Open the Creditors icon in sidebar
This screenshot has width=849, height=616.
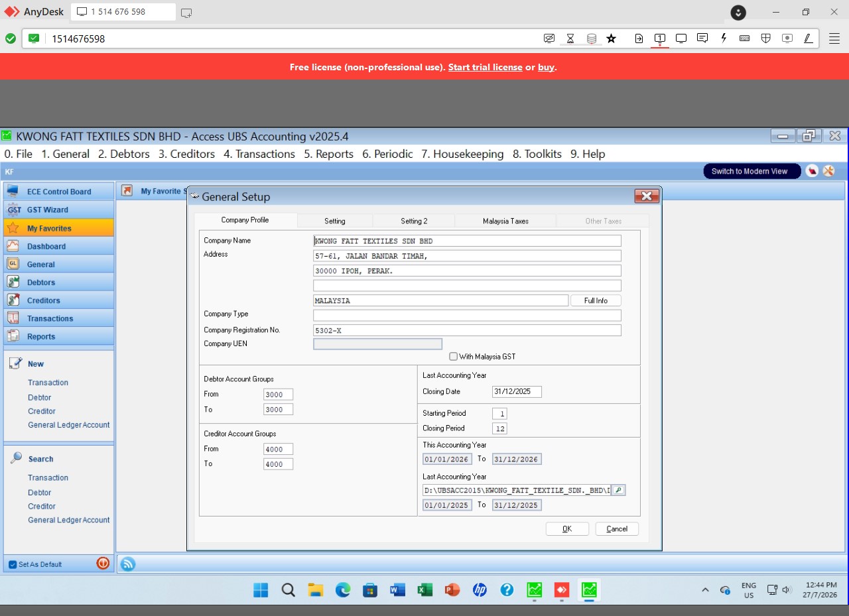(13, 300)
